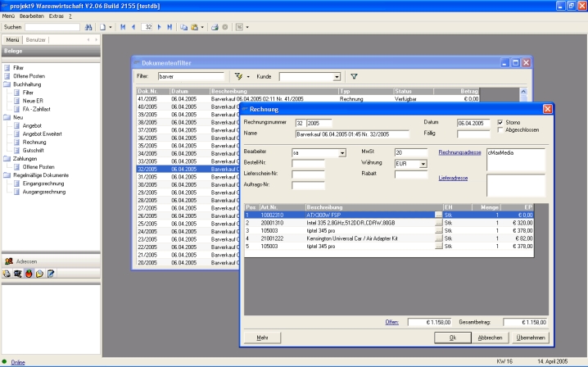Click the binoculars search icon
The height and width of the screenshot is (367, 588).
[x=88, y=27]
